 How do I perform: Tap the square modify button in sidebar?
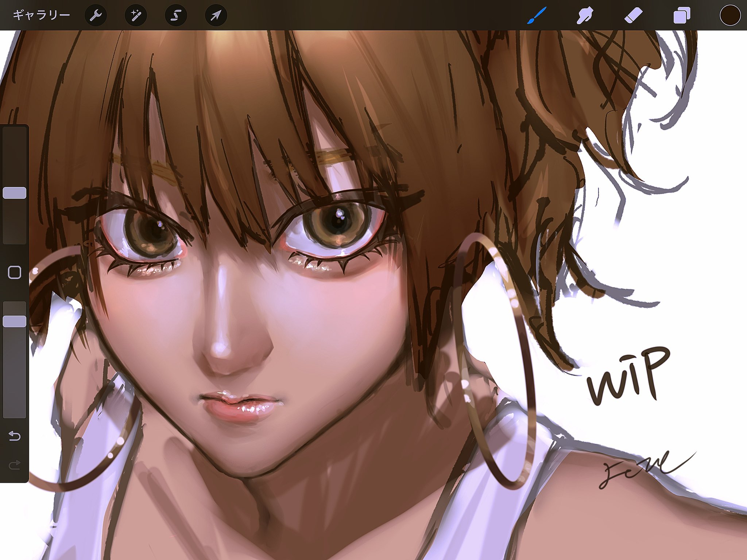(15, 272)
